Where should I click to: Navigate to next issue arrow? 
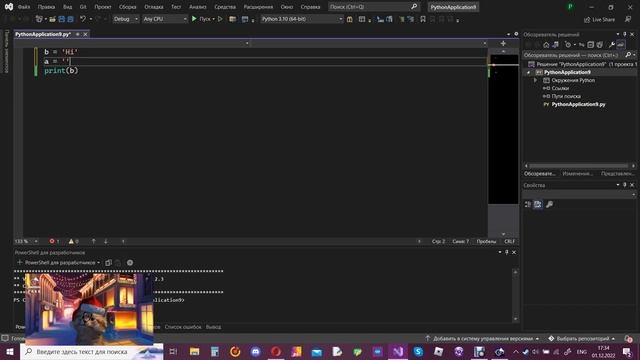(106, 241)
